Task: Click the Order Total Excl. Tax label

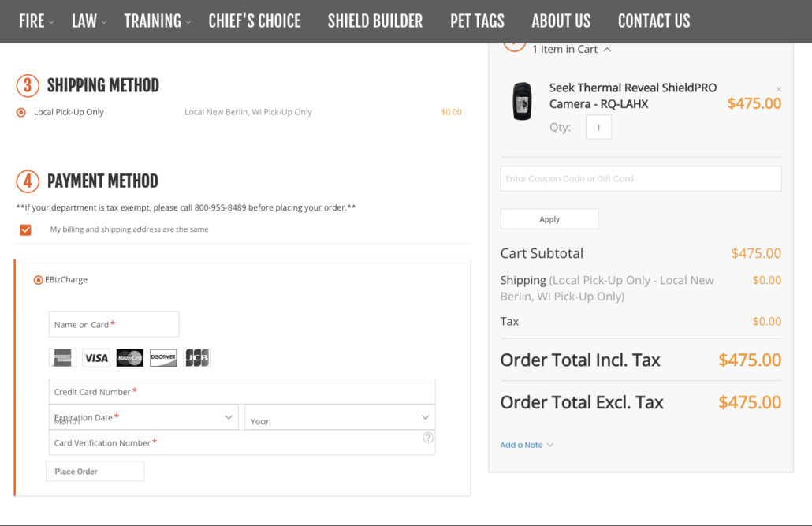Action: tap(582, 403)
